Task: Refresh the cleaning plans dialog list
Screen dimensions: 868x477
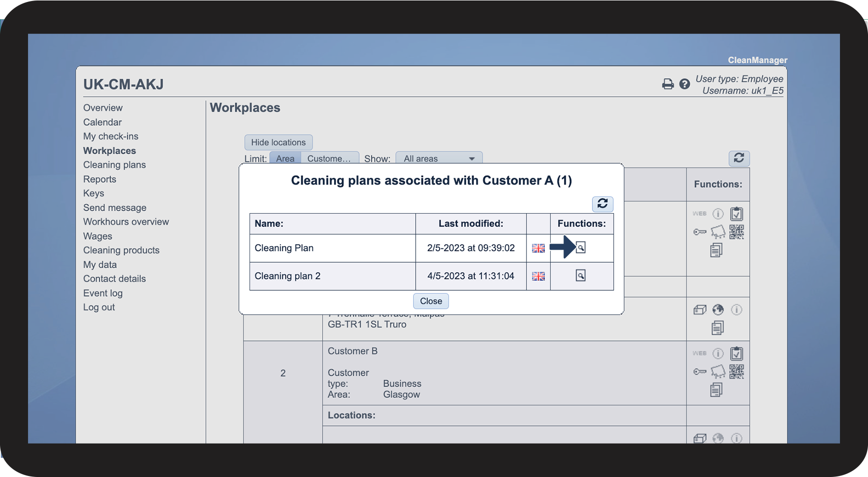Action: click(x=602, y=204)
